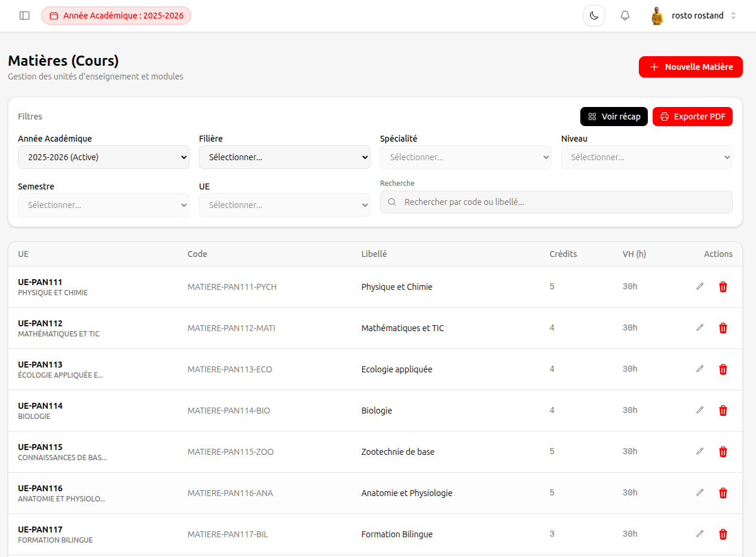This screenshot has width=756, height=557.
Task: Edit the Physique et Chimie row
Action: (x=700, y=286)
